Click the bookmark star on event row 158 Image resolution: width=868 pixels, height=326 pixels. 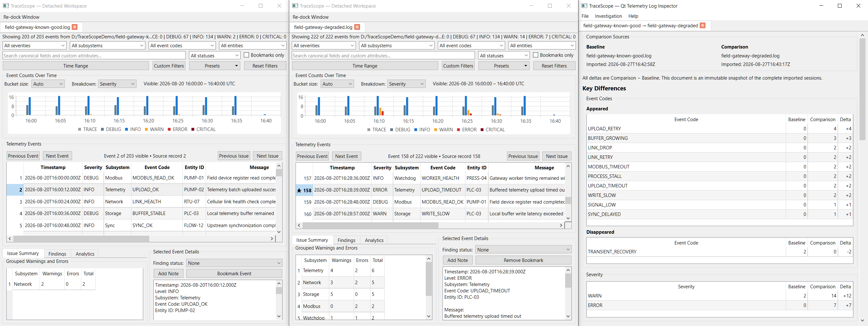(299, 190)
